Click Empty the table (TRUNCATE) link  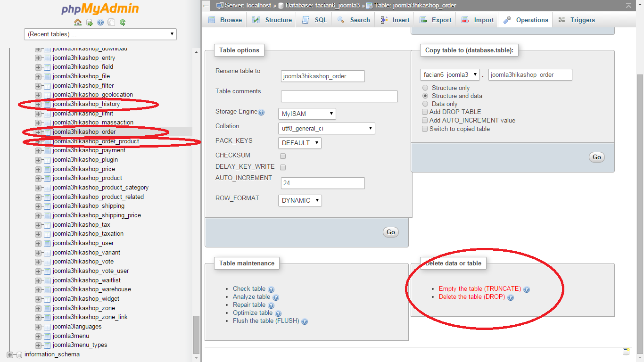tap(480, 289)
